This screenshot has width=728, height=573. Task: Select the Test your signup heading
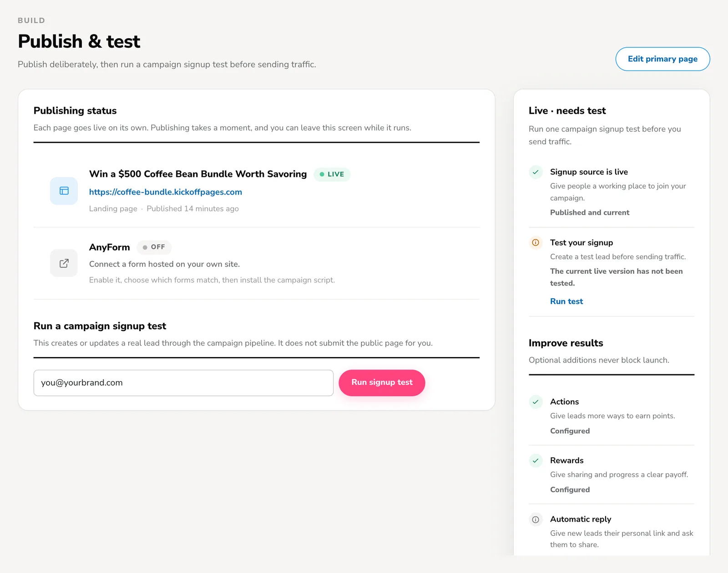pos(581,242)
